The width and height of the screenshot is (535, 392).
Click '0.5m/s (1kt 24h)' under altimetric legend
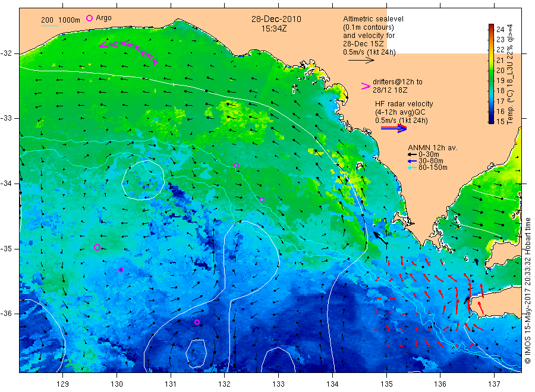tap(370, 52)
